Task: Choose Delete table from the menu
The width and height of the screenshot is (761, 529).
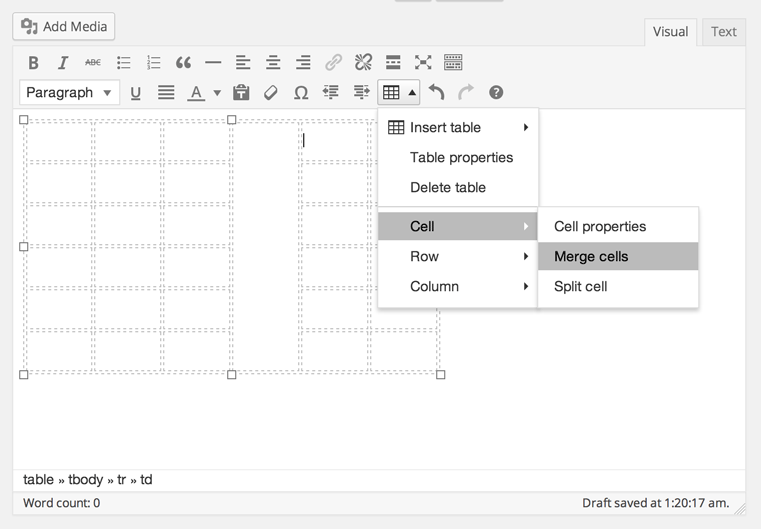Action: 448,187
